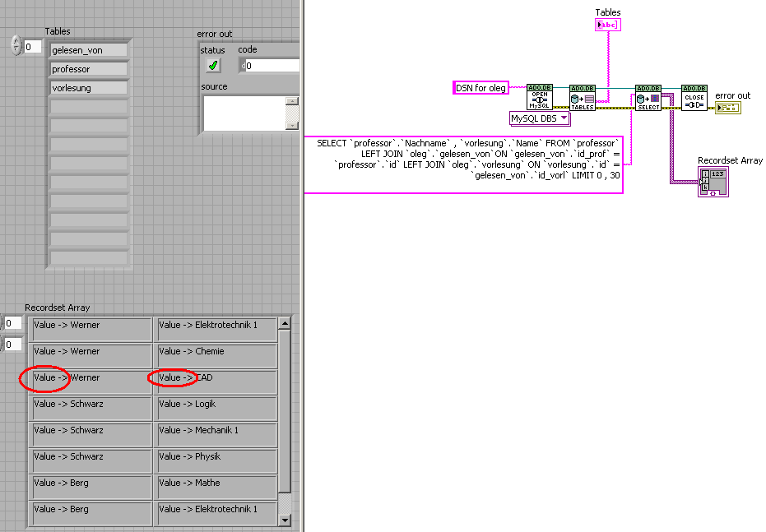Screen dimensions: 766x532
Task: Select cell Value -> CAD
Action: click(216, 382)
